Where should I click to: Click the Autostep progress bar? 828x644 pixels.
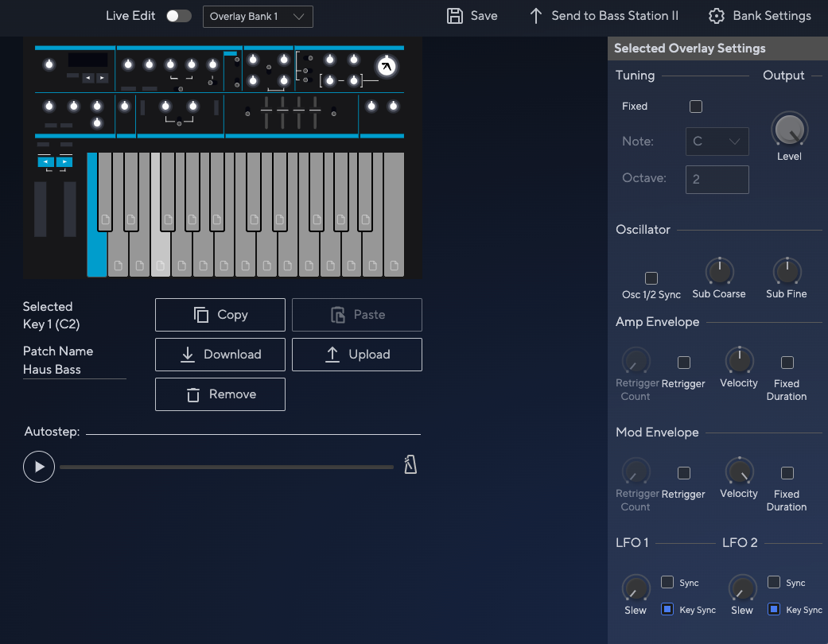pyautogui.click(x=227, y=467)
